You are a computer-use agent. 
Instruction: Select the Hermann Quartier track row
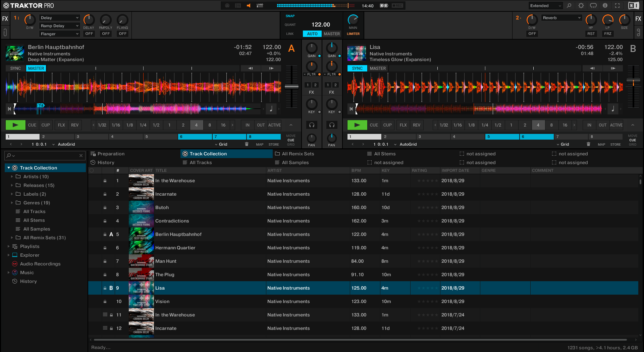175,248
